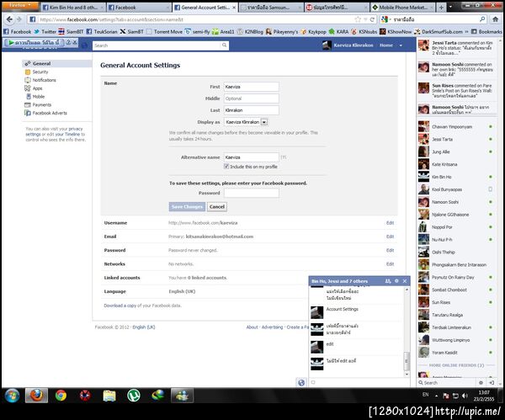Click the English (UK) footer link

144,327
